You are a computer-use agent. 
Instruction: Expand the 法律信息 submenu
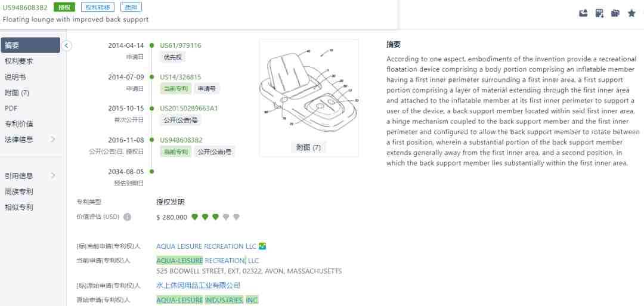[x=52, y=140]
